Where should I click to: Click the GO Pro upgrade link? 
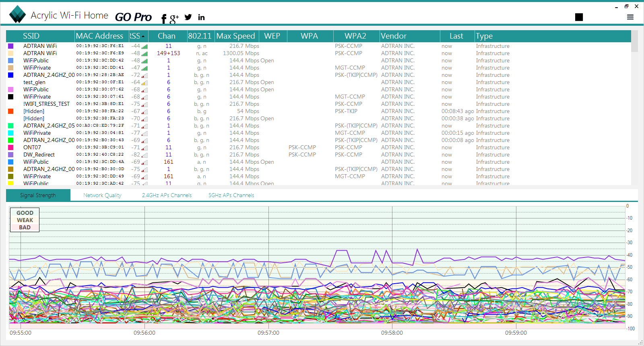pyautogui.click(x=133, y=17)
